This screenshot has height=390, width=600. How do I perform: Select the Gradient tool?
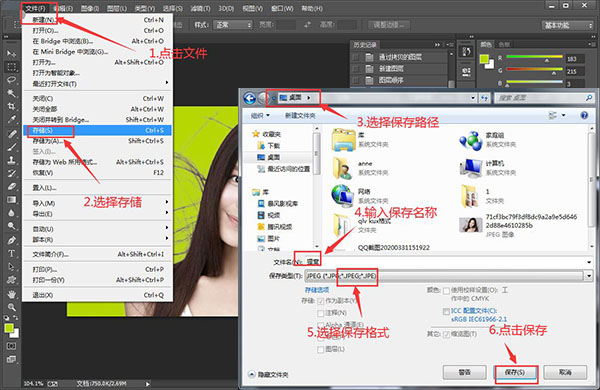11,200
